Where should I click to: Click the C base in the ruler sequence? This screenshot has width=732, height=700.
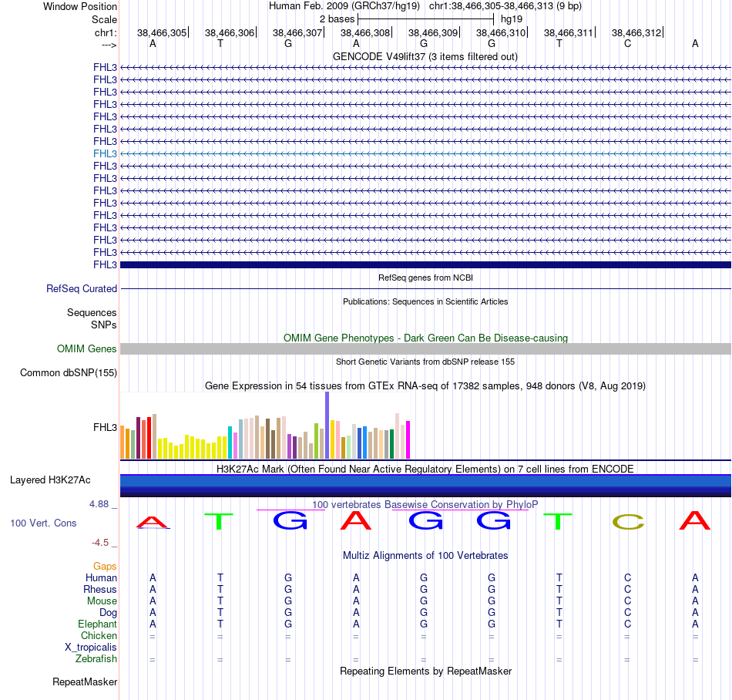[x=627, y=43]
